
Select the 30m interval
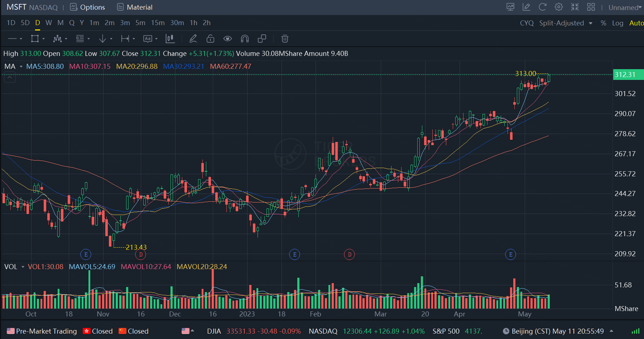177,23
